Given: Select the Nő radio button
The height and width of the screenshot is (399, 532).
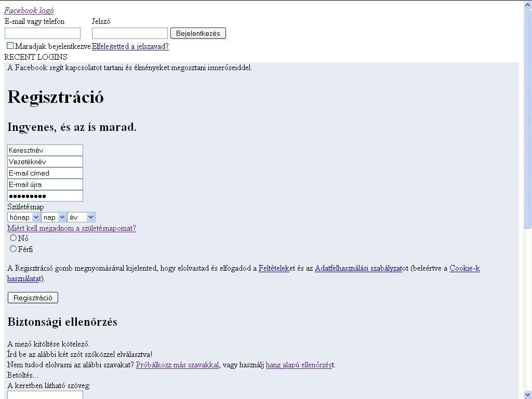Looking at the screenshot, I should tap(13, 238).
